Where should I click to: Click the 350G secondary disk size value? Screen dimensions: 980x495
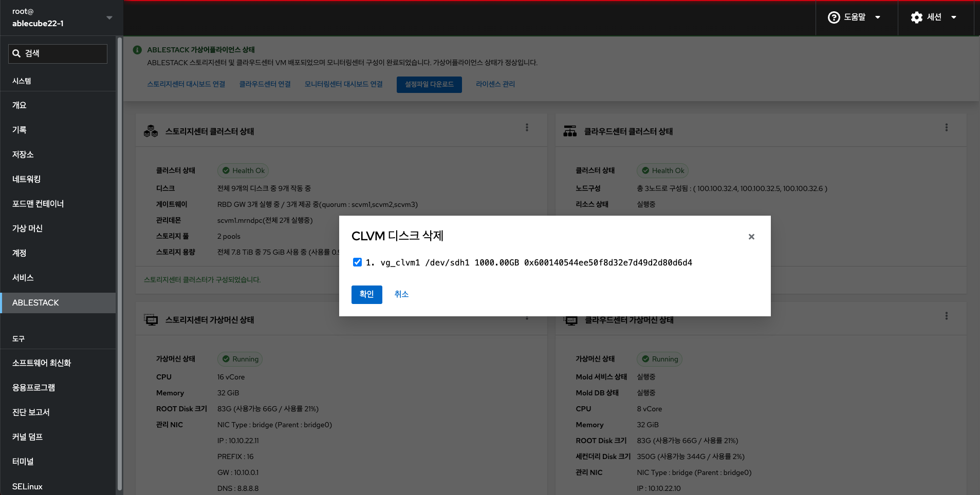tap(691, 456)
